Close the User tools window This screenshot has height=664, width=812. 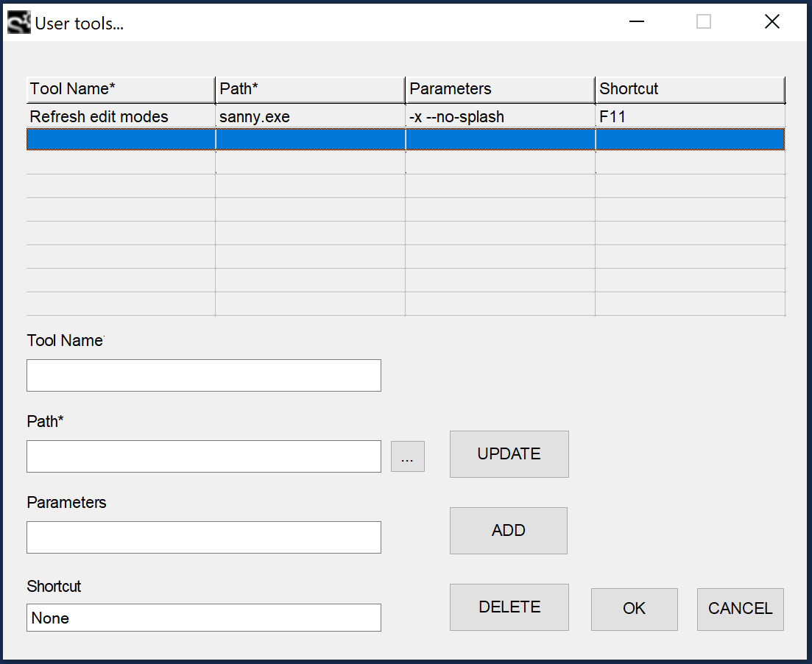[772, 22]
